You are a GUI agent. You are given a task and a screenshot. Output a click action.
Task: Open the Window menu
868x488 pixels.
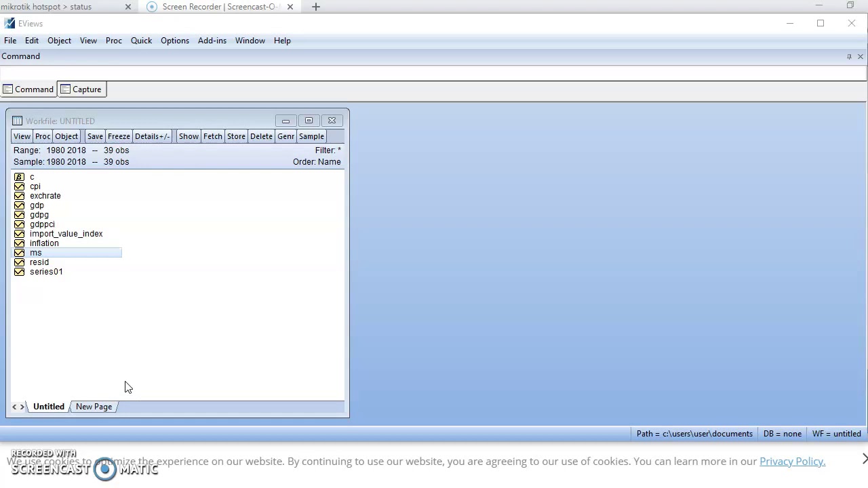250,41
